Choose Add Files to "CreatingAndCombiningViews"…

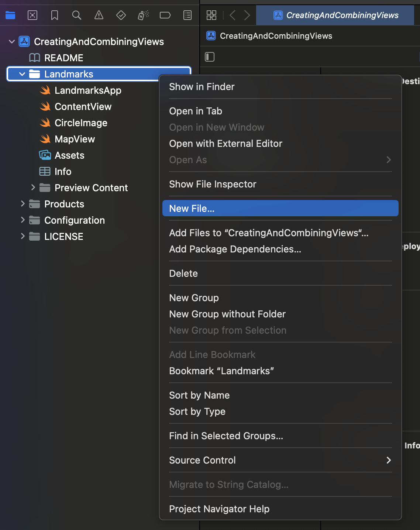click(x=280, y=233)
